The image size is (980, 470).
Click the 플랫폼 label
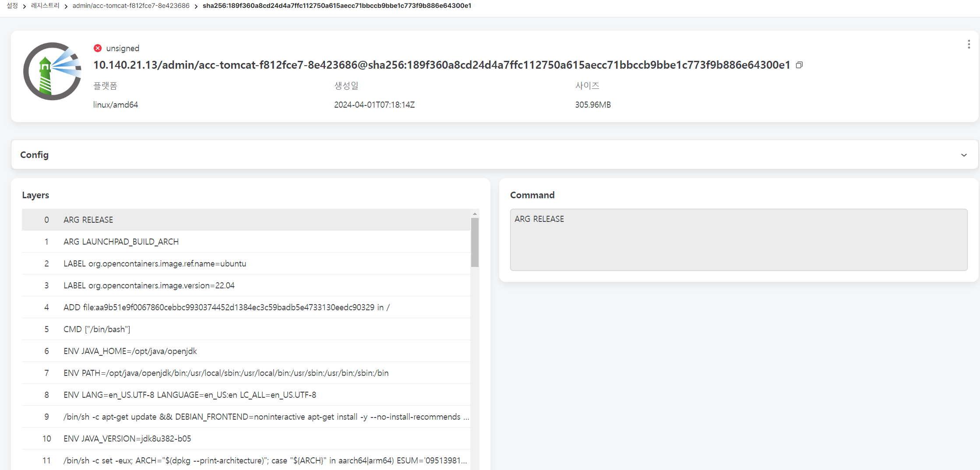point(105,86)
